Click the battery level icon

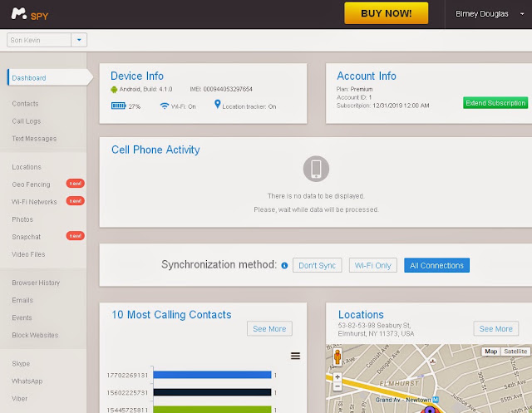(118, 106)
